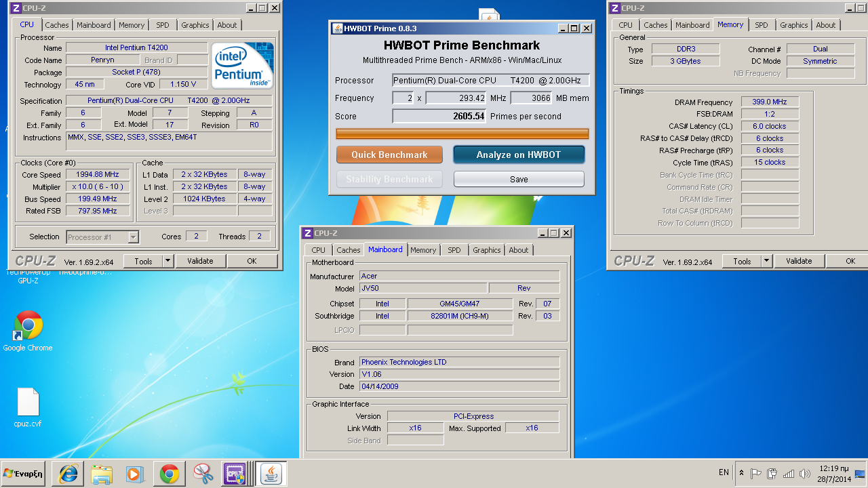This screenshot has height=488, width=868.
Task: Open the network signal tray icon
Action: coord(789,474)
